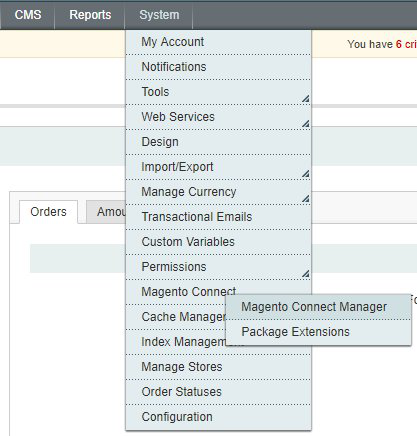Click Magento Connect Manager submenu item
This screenshot has height=436, width=417.
pos(318,307)
